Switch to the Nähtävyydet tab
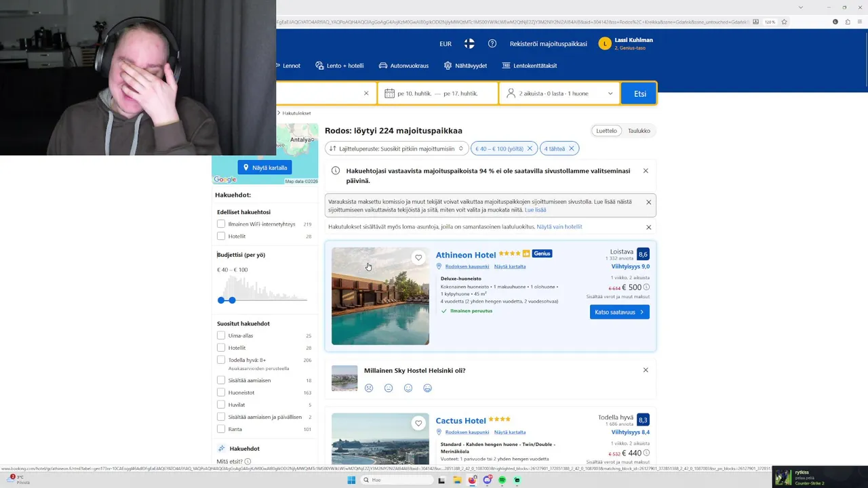 pyautogui.click(x=465, y=66)
